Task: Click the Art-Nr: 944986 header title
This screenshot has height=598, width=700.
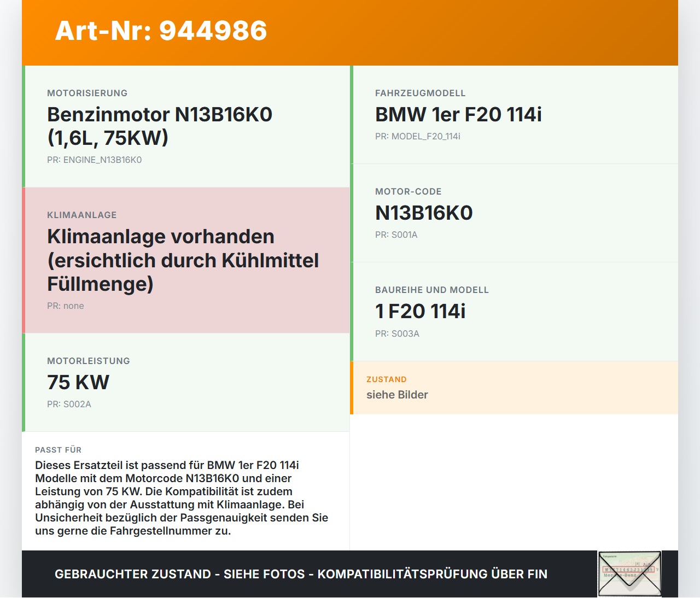Action: tap(161, 31)
